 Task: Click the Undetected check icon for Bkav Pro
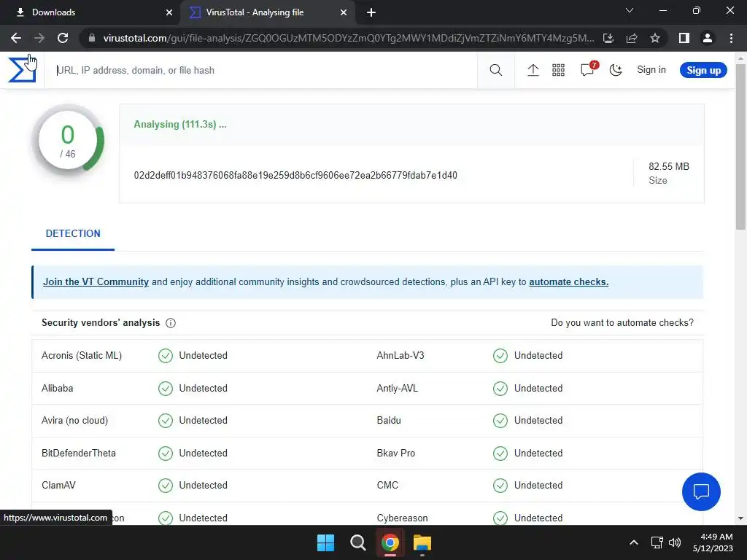(x=500, y=454)
